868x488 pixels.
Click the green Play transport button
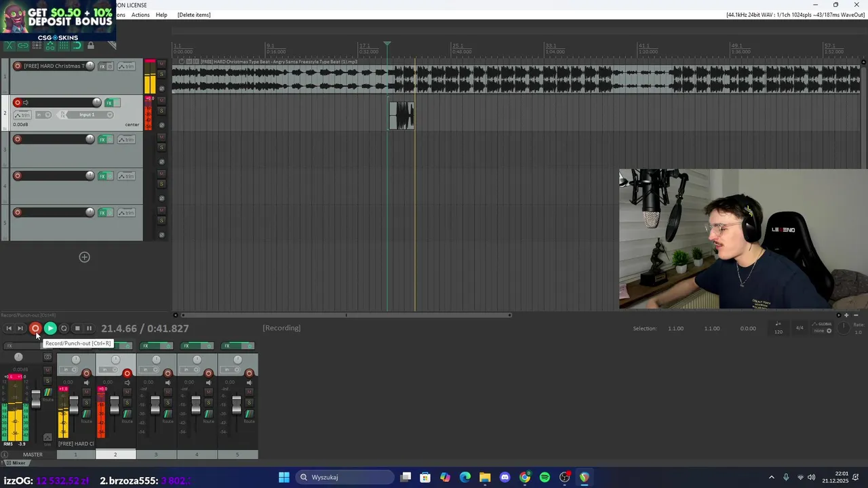coord(50,328)
